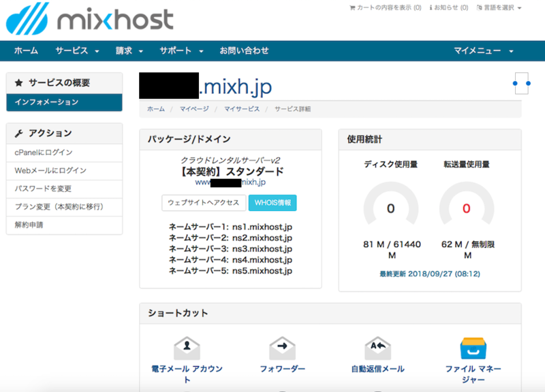Click お知らせ (0) link
545x392 pixels.
pyautogui.click(x=449, y=7)
